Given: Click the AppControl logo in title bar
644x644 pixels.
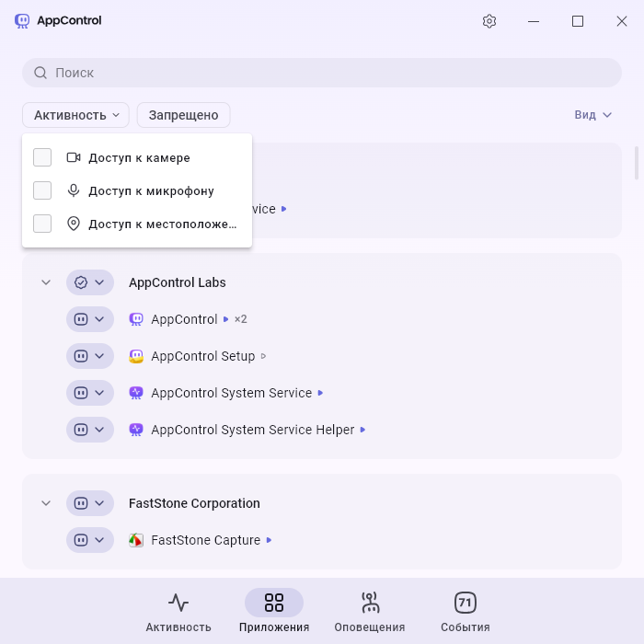Looking at the screenshot, I should [x=22, y=20].
